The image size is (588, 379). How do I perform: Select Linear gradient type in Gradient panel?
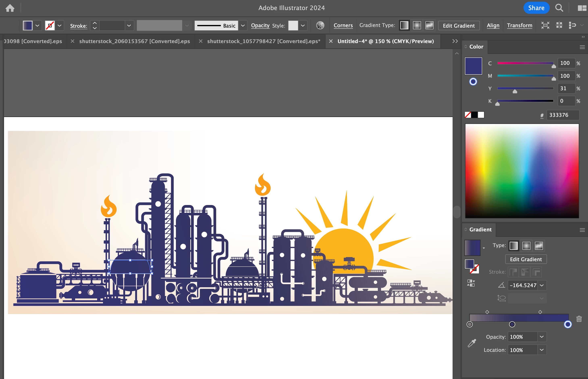(513, 246)
